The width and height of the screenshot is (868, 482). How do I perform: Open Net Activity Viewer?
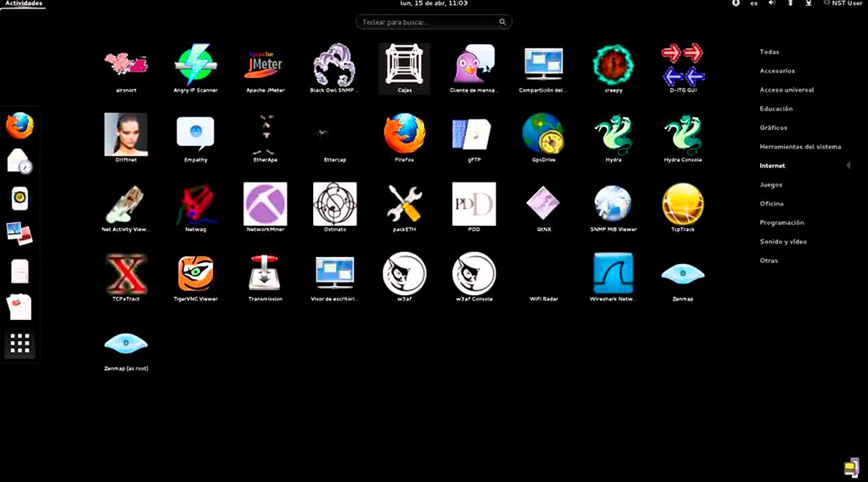(126, 208)
